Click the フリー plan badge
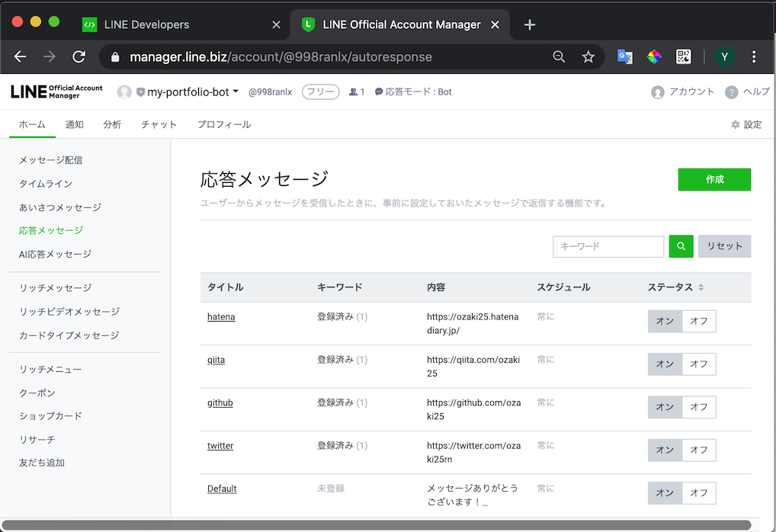 coord(321,92)
